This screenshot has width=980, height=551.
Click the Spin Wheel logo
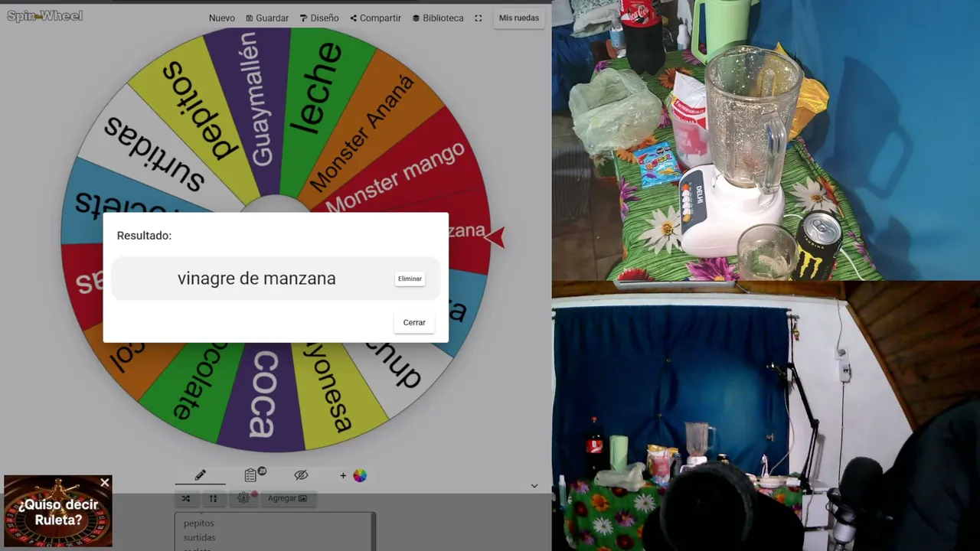(x=44, y=15)
